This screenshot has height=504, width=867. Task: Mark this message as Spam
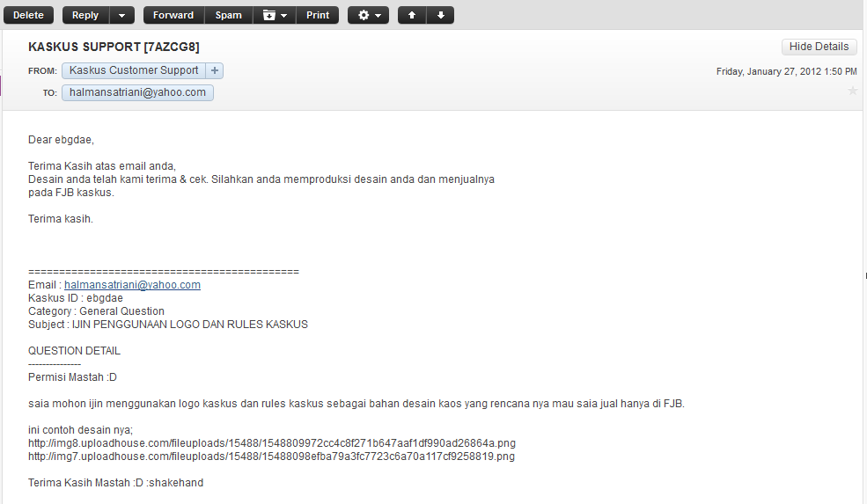(x=228, y=15)
